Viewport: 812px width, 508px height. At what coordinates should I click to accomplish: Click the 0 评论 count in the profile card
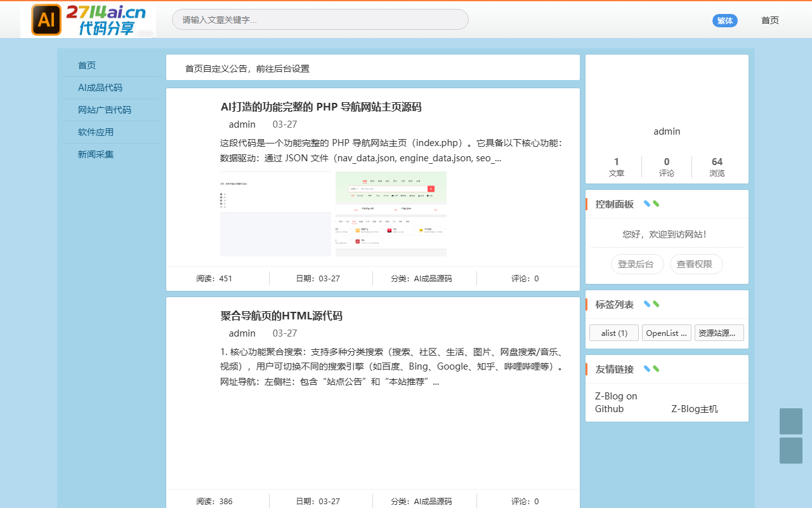667,167
